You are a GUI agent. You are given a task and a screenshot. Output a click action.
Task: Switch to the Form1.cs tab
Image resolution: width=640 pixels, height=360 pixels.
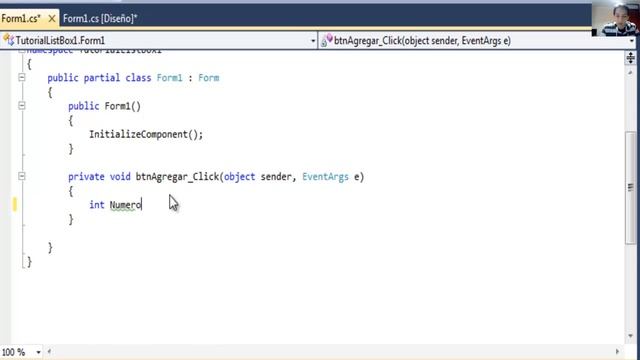[21, 19]
